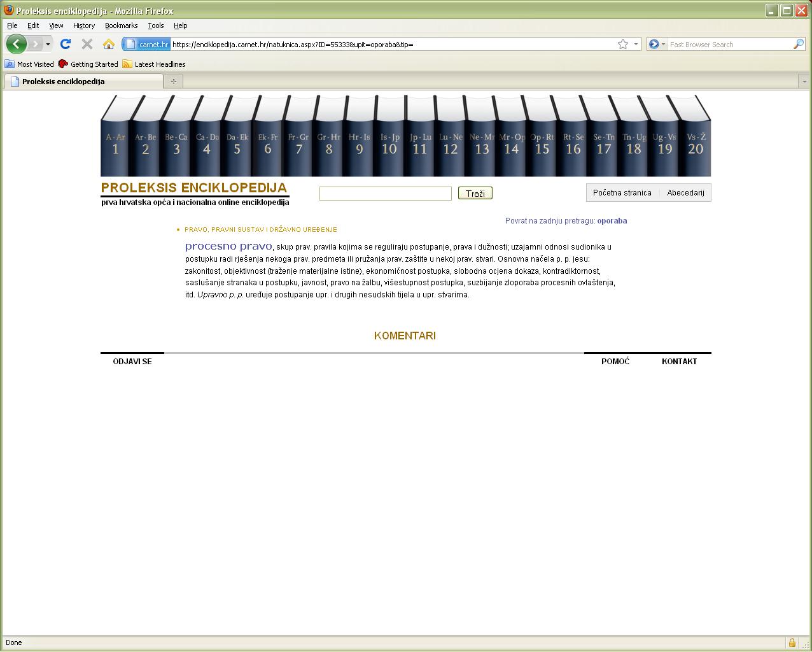
Task: Open the Help menu
Action: point(181,25)
